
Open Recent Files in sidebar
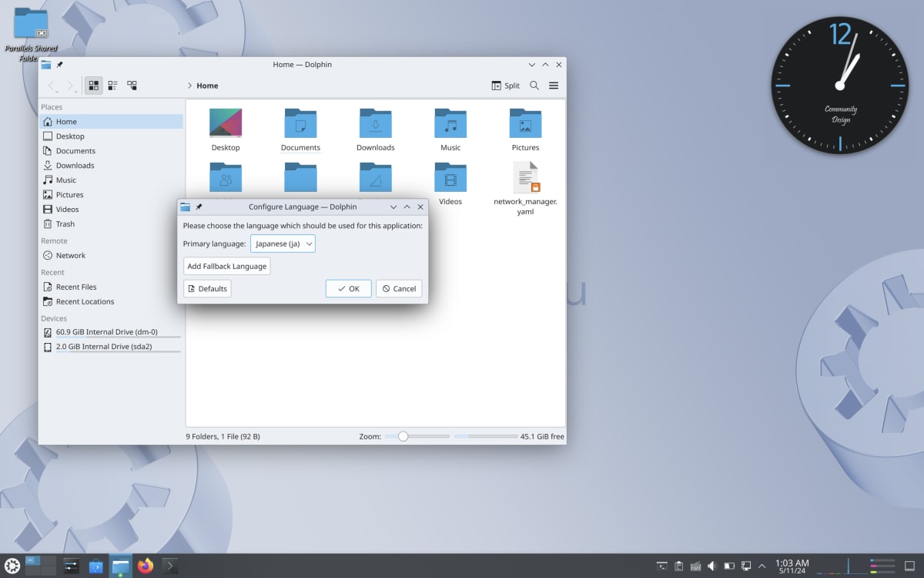coord(112,287)
